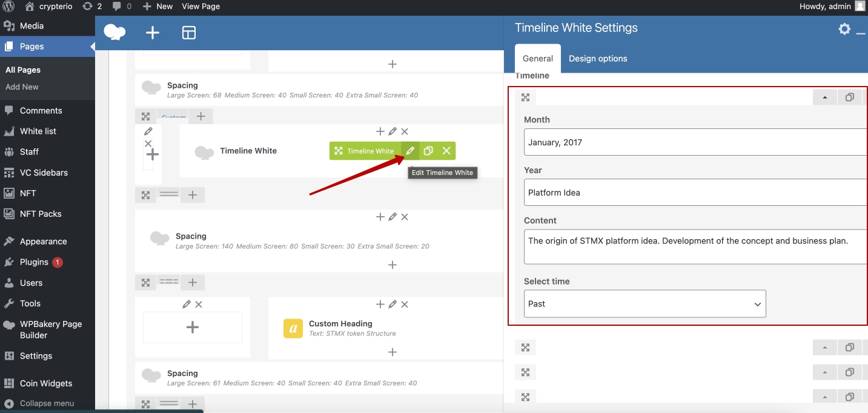Click Collapse menu at the sidebar bottom
The width and height of the screenshot is (868, 413).
[47, 403]
